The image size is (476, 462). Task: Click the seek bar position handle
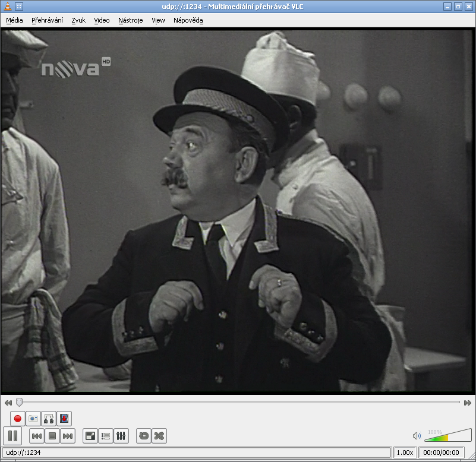click(19, 402)
